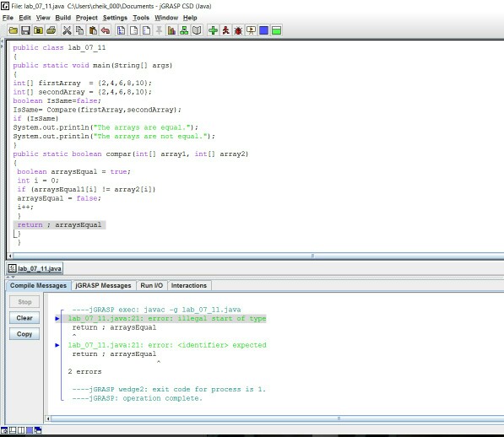
Task: Click the 'operation complete.' message line
Action: 138,398
